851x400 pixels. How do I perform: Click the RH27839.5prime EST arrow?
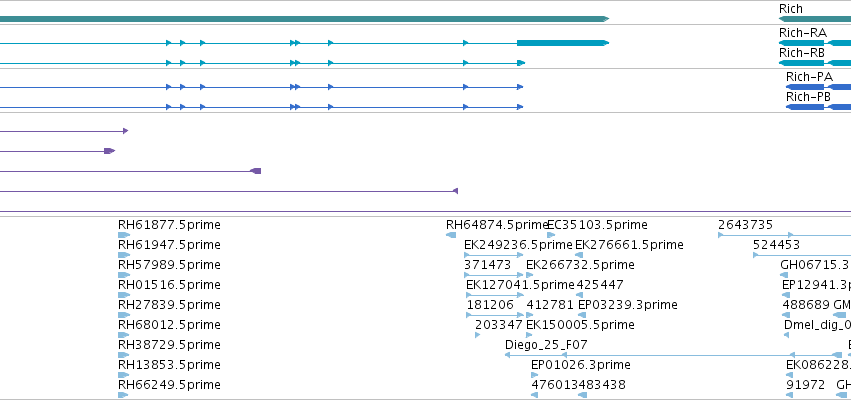pyautogui.click(x=124, y=315)
